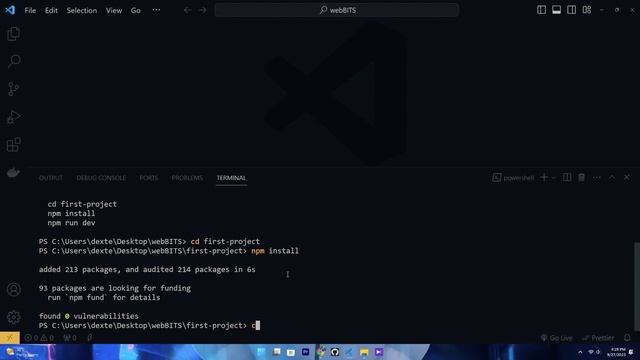Close the terminal panel

tap(627, 177)
